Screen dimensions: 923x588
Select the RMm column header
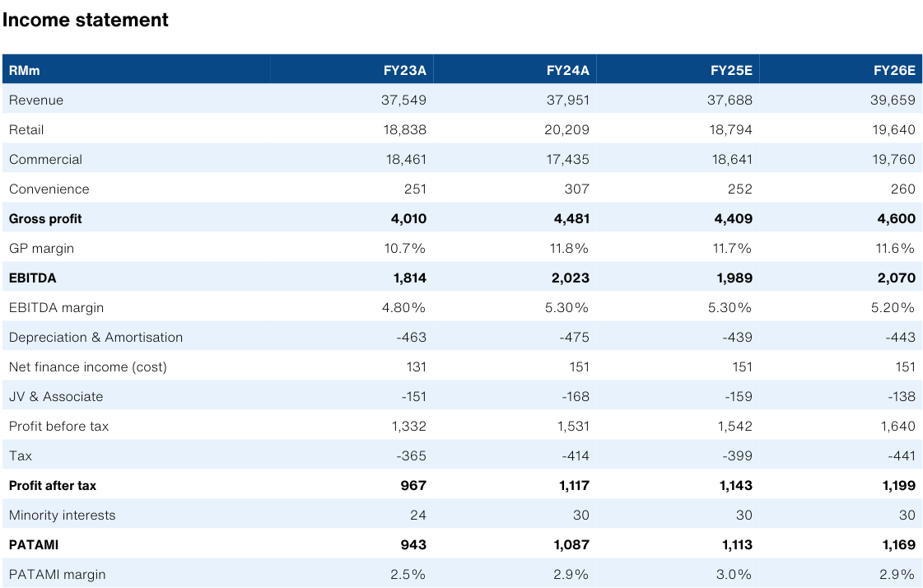pyautogui.click(x=25, y=71)
